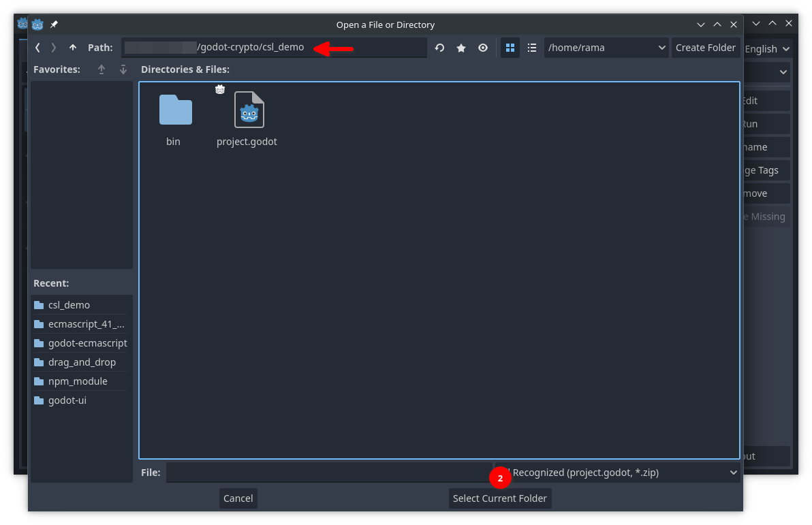Go up to parent folder
The width and height of the screenshot is (812, 525).
point(72,48)
